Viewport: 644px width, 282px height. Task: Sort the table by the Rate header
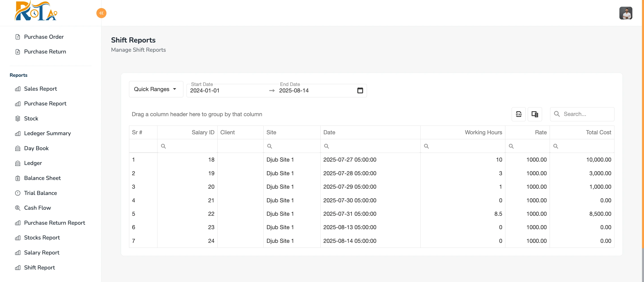(x=540, y=132)
